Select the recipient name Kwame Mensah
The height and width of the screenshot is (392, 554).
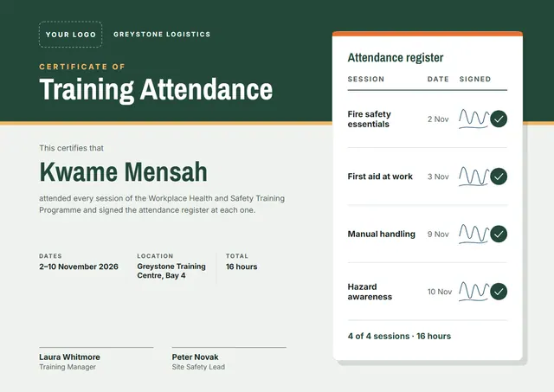pos(123,172)
